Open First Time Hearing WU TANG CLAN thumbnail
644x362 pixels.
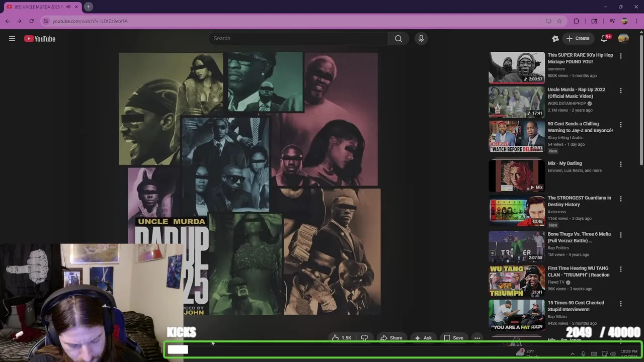(x=517, y=281)
